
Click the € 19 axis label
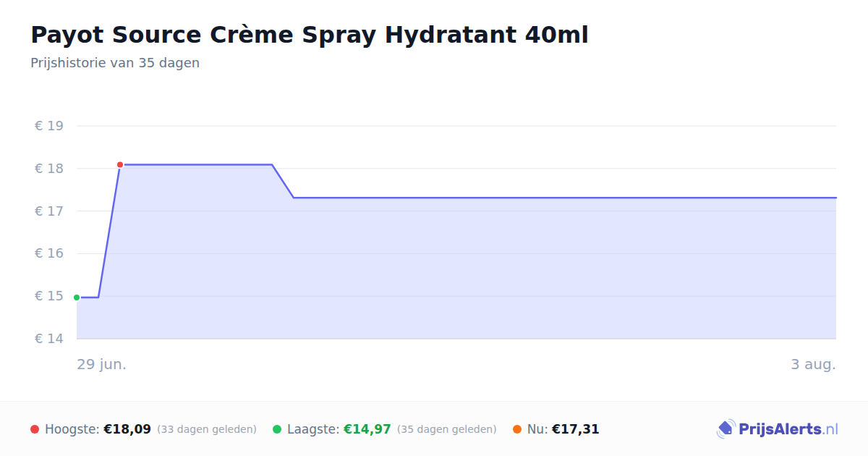pyautogui.click(x=49, y=126)
